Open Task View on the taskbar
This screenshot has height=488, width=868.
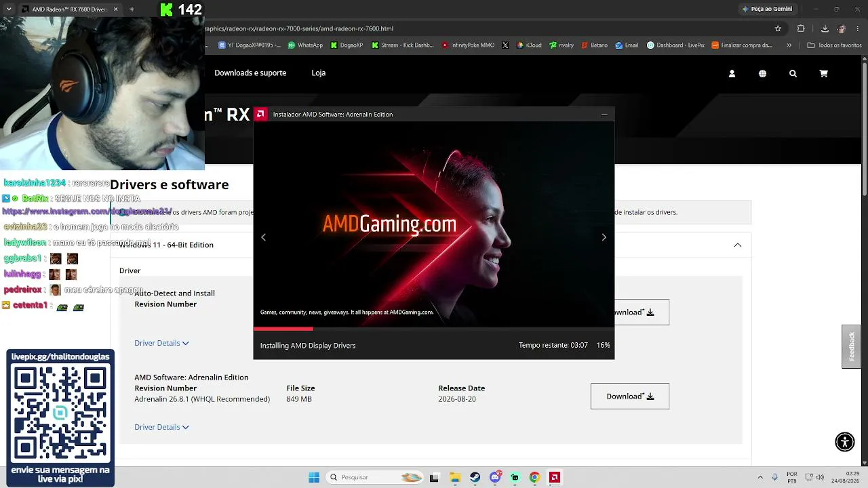tap(434, 477)
